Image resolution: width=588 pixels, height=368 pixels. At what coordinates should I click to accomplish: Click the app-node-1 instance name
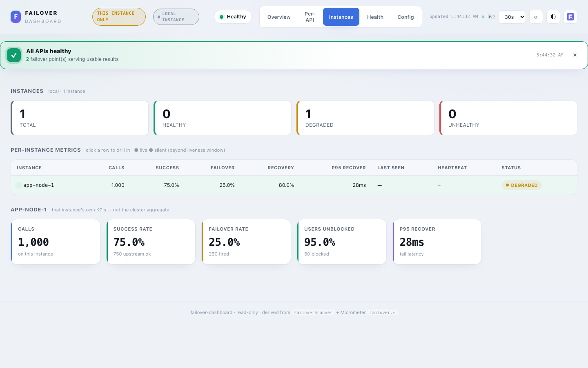pyautogui.click(x=39, y=185)
